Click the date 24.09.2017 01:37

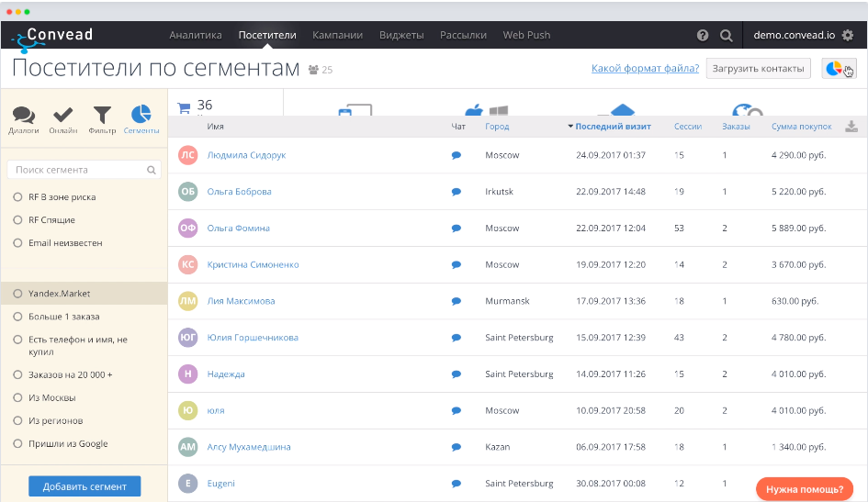[611, 155]
